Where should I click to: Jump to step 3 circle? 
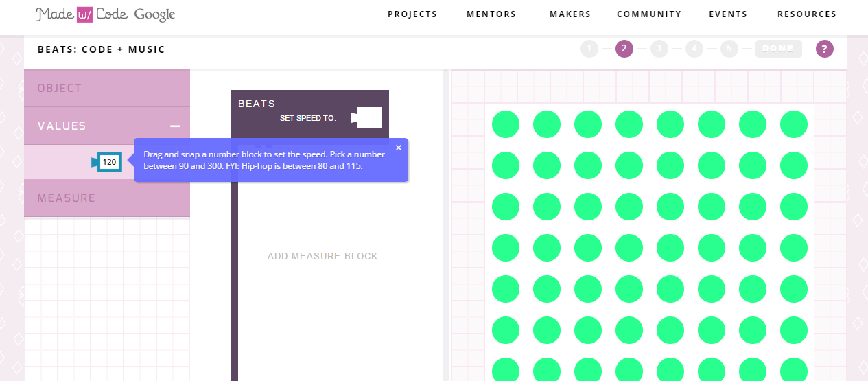pyautogui.click(x=659, y=49)
